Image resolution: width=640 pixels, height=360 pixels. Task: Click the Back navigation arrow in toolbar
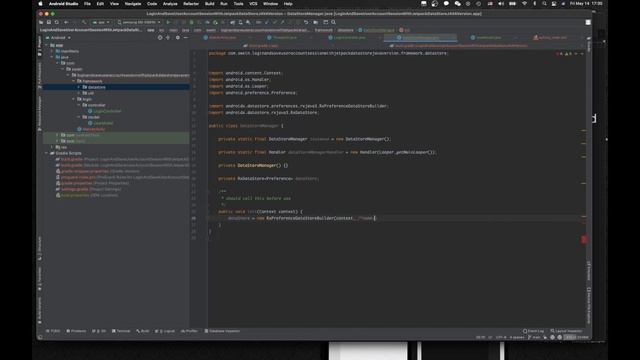tap(66, 22)
